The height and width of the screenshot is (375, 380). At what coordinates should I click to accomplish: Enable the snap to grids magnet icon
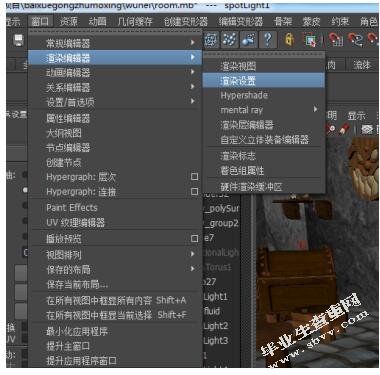click(x=336, y=40)
